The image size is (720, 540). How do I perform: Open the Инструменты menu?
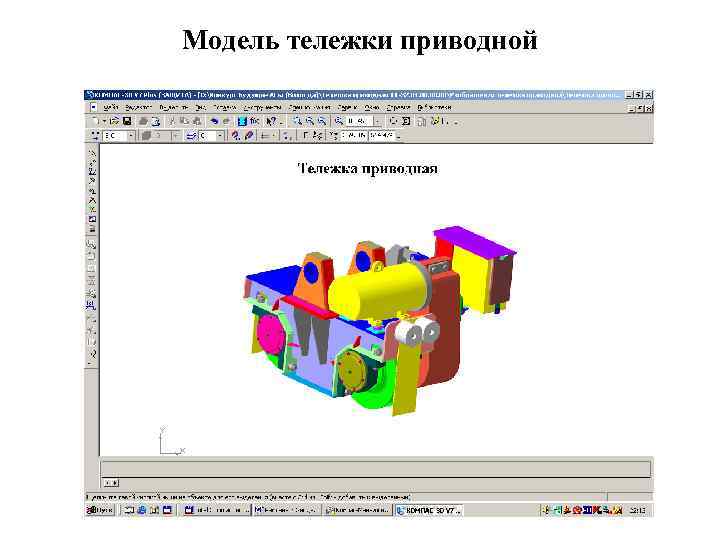pos(262,107)
